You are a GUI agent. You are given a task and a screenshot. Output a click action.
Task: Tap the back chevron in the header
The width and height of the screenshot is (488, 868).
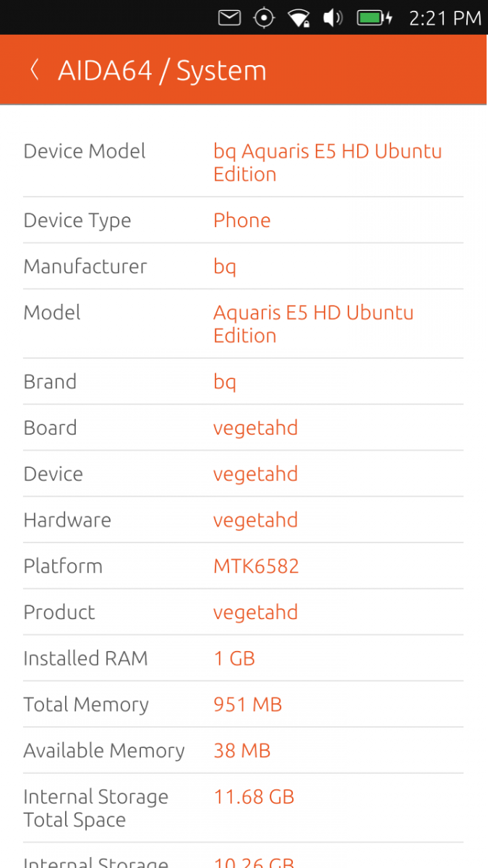[34, 70]
